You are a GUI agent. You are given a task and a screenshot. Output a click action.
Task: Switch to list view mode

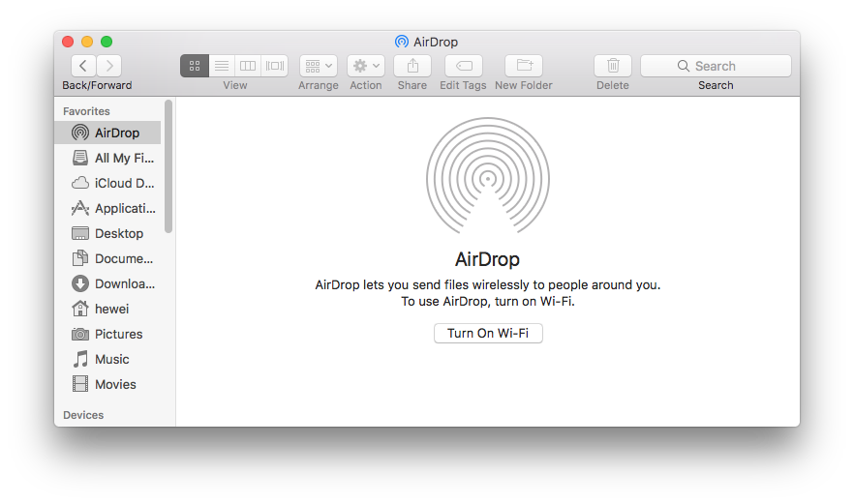222,66
